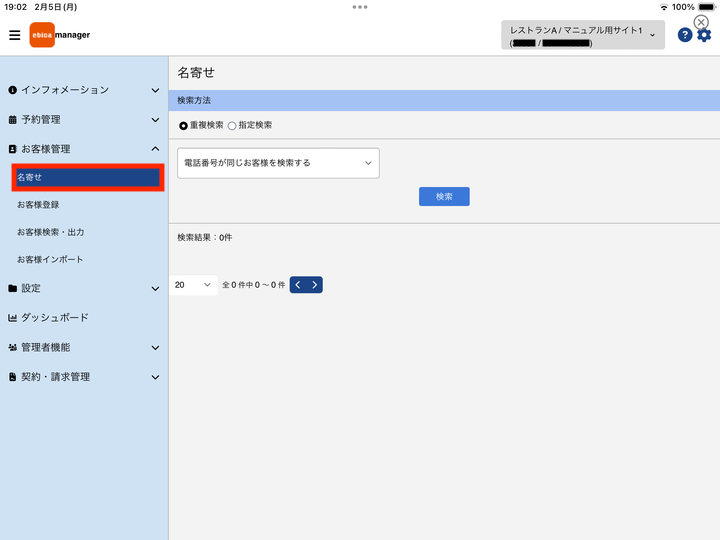Open お客様登録 menu item
Screen dimensions: 720x540
coord(38,205)
